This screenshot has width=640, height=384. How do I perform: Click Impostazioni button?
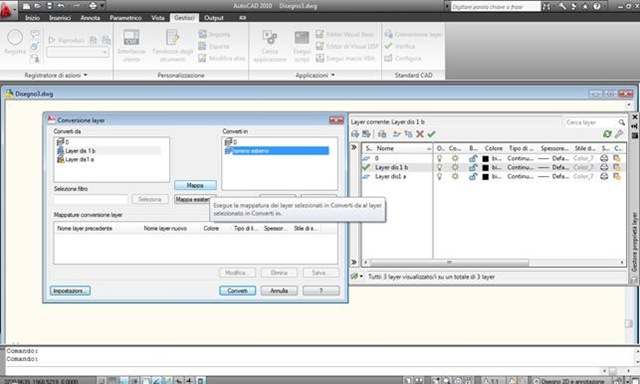pos(70,291)
